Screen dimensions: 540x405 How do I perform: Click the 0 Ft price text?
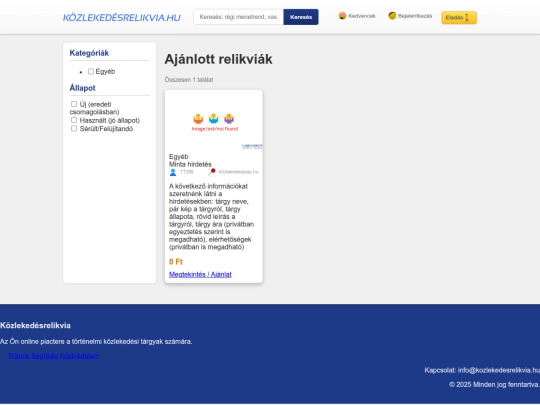pyautogui.click(x=176, y=262)
